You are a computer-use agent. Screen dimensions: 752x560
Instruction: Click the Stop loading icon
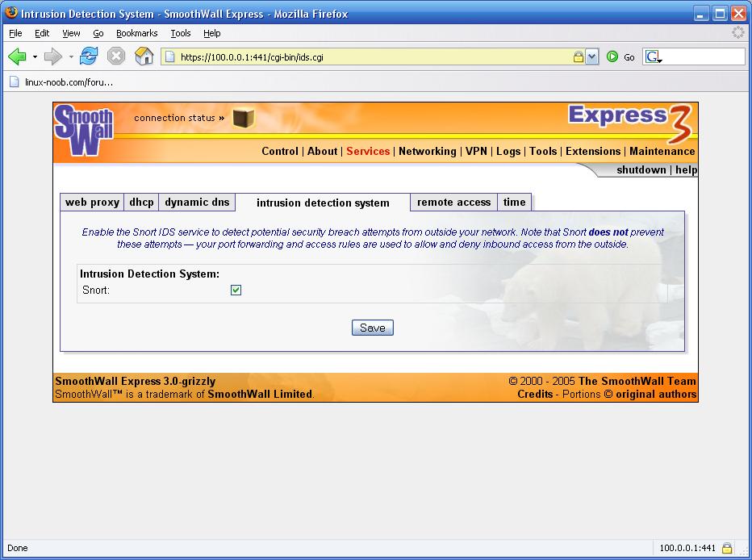[x=115, y=56]
